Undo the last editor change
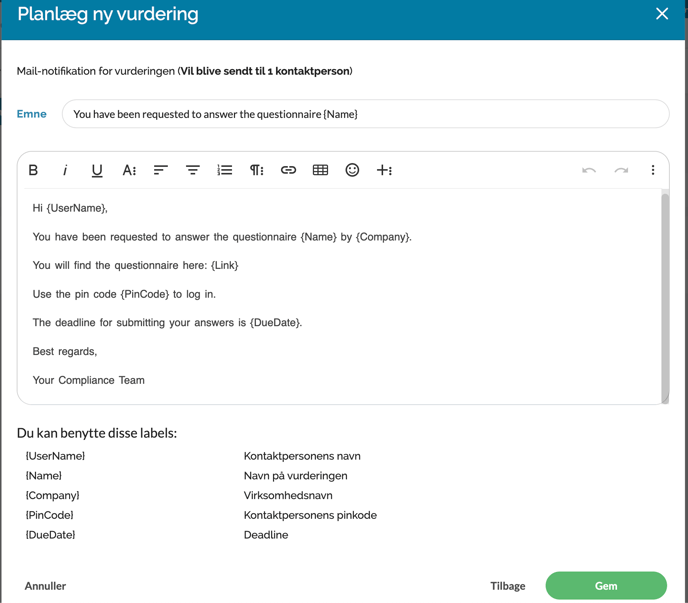This screenshot has height=603, width=688. pos(589,170)
